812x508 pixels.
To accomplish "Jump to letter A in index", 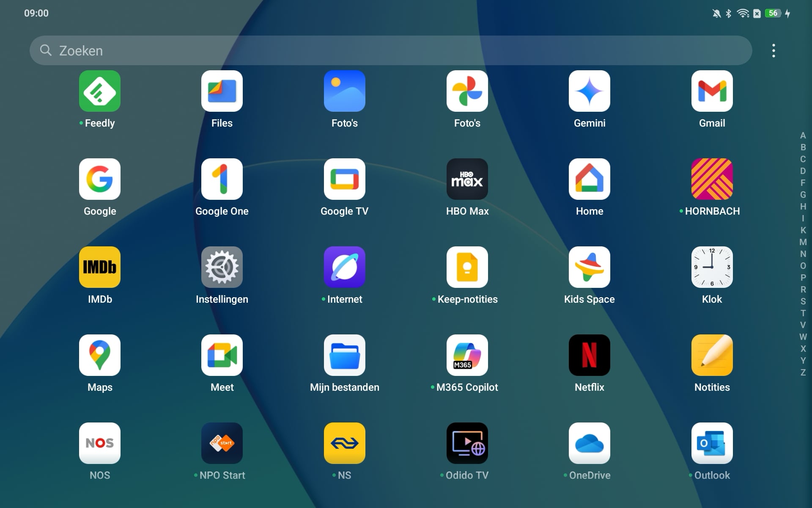I will 803,135.
